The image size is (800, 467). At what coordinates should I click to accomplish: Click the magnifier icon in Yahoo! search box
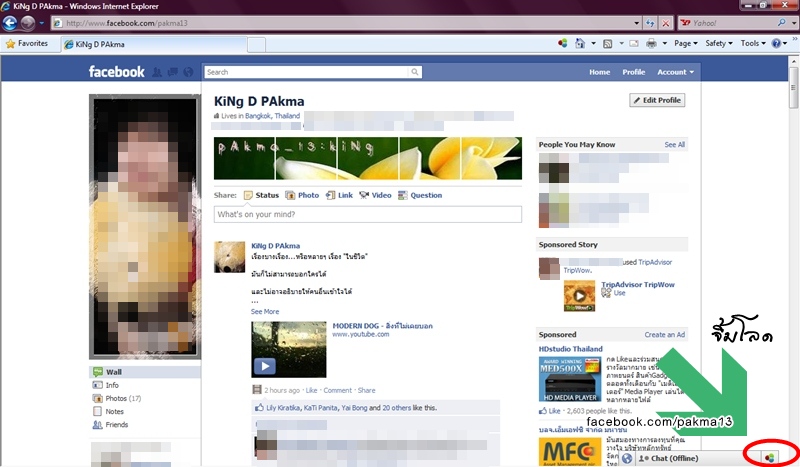click(x=781, y=23)
